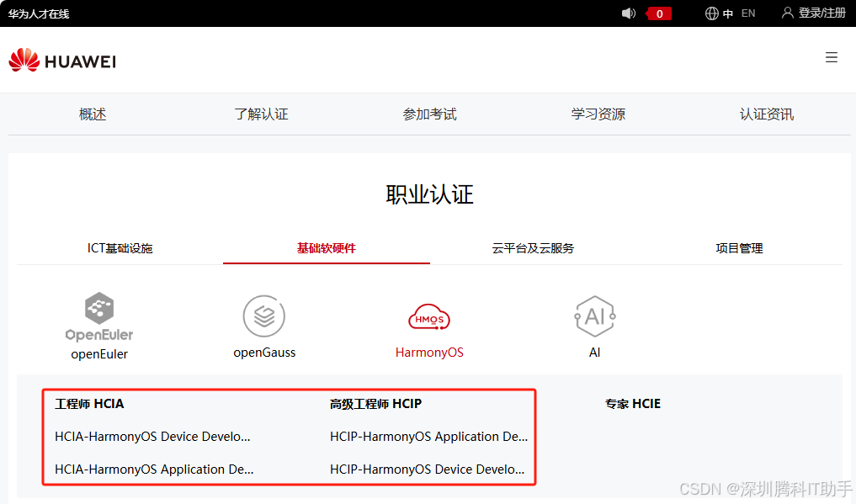856x504 pixels.
Task: Click 华为人才在线 in top bar
Action: pos(38,13)
